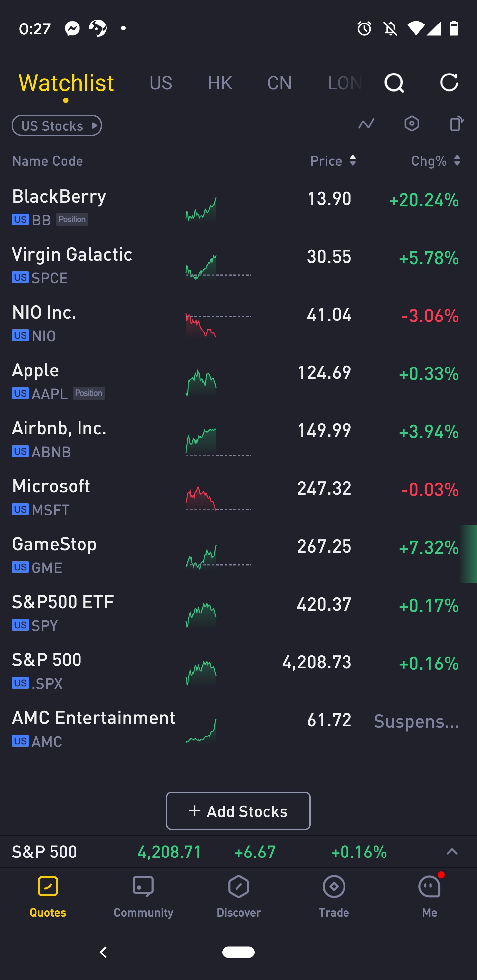The height and width of the screenshot is (980, 477).
Task: Expand the US Stocks group selector
Action: [x=57, y=125]
